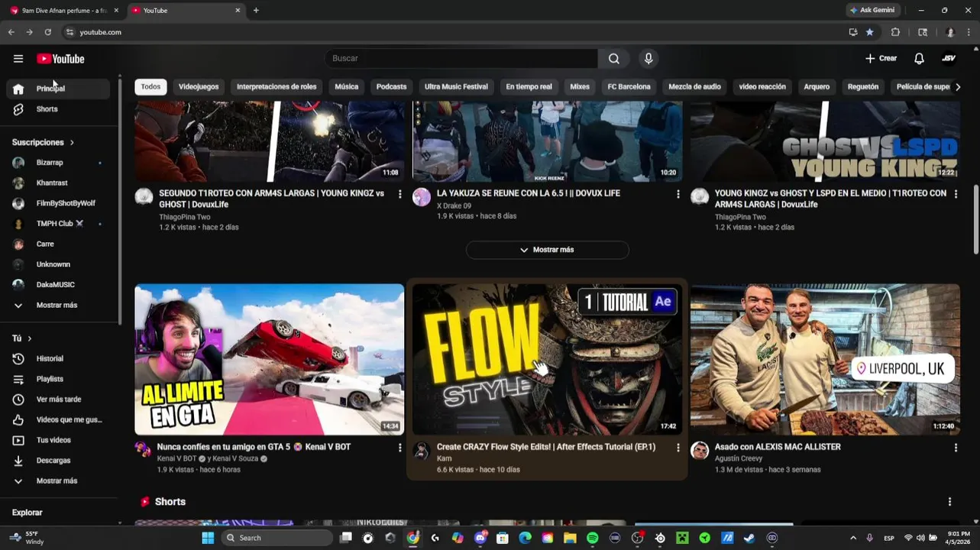Open Playlists in the sidebar
The image size is (980, 550).
[58, 379]
